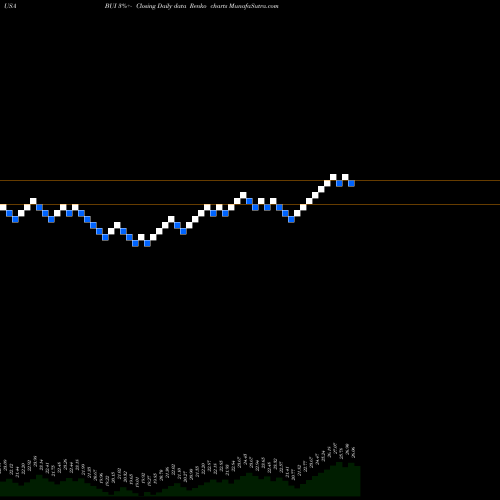
Task: Click the 'BUI 8%+-' ticker text
Action: pos(119,6)
